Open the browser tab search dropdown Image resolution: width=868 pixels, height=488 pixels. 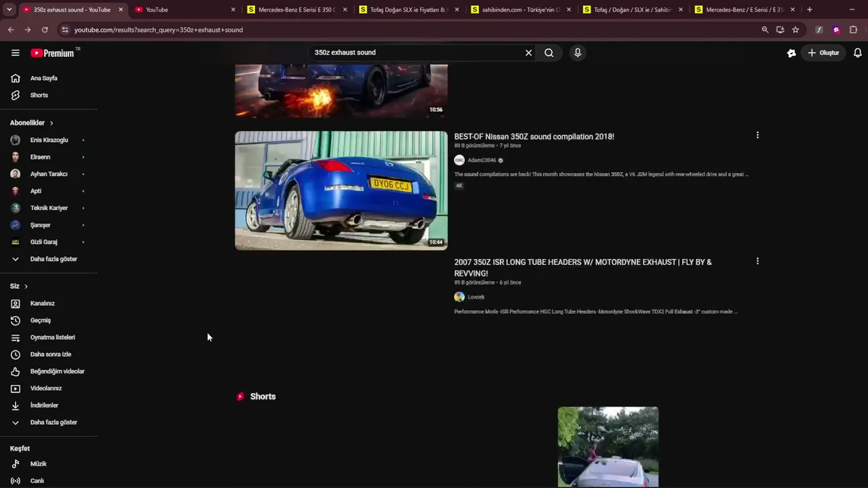[9, 9]
